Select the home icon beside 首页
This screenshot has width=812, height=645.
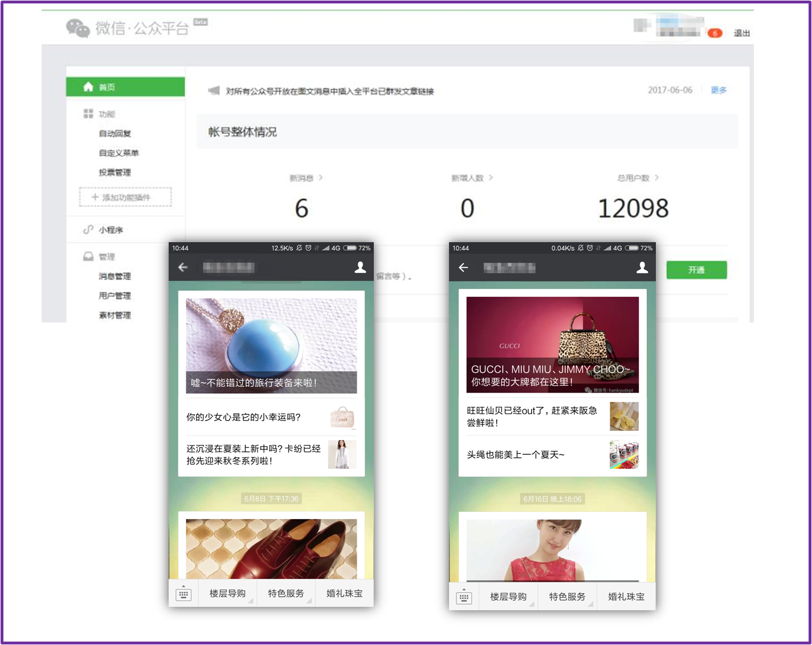(88, 87)
